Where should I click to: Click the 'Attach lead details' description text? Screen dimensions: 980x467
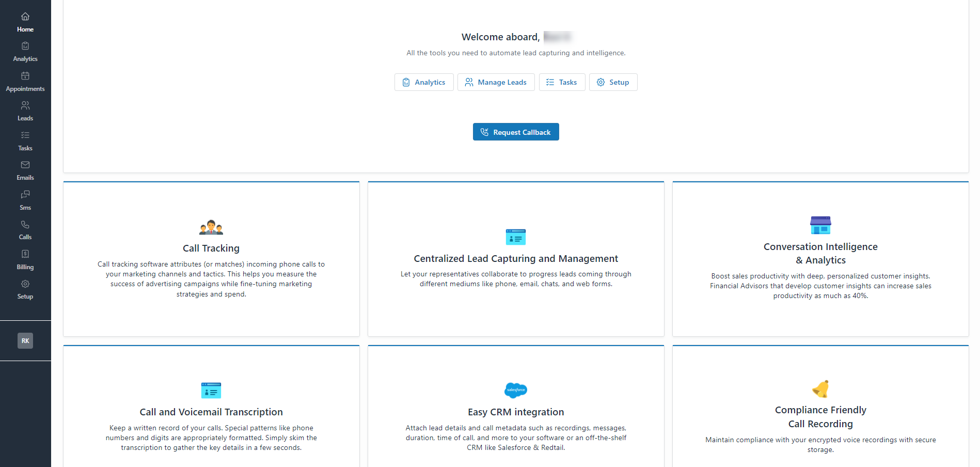tap(516, 438)
